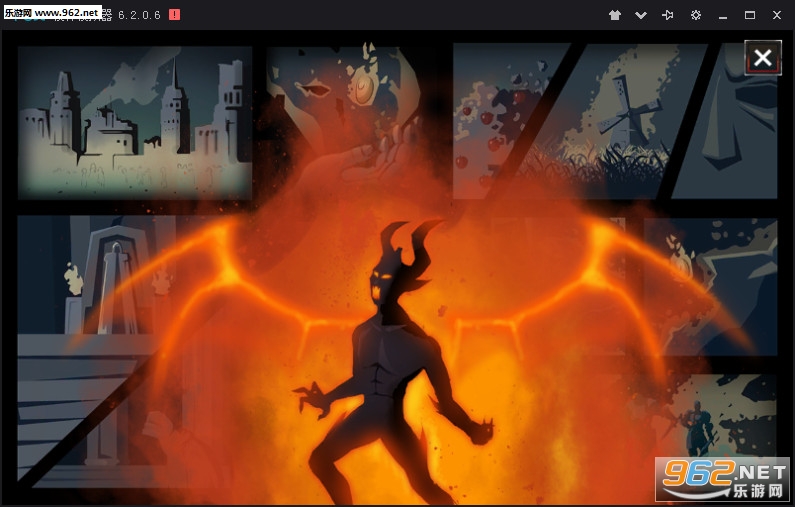
Task: Select the ruined city comic panel
Action: (134, 120)
